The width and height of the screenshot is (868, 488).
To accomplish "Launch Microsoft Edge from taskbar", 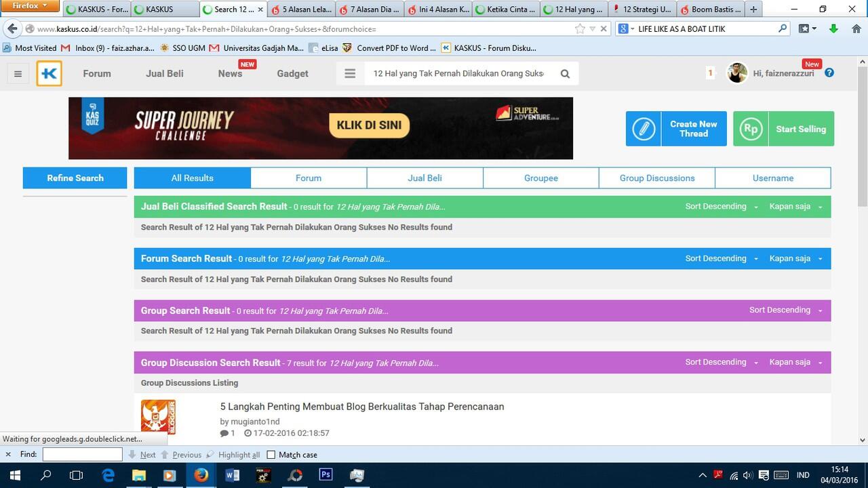I will click(x=108, y=475).
